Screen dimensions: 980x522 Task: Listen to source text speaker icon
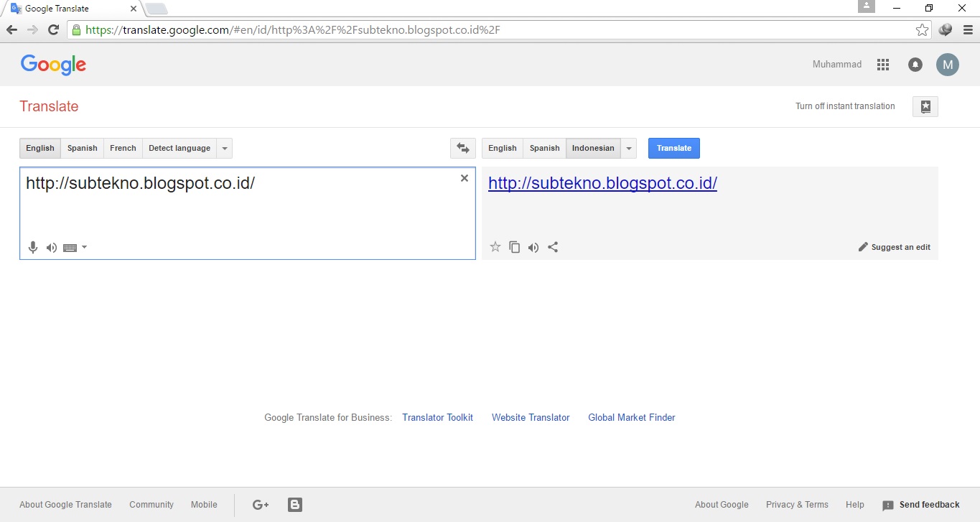[52, 248]
